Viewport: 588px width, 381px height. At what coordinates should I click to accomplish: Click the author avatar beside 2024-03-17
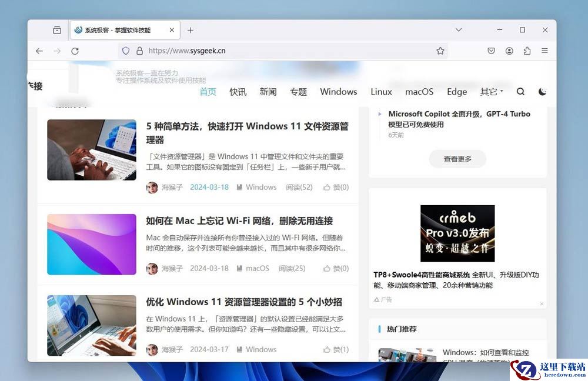152,349
